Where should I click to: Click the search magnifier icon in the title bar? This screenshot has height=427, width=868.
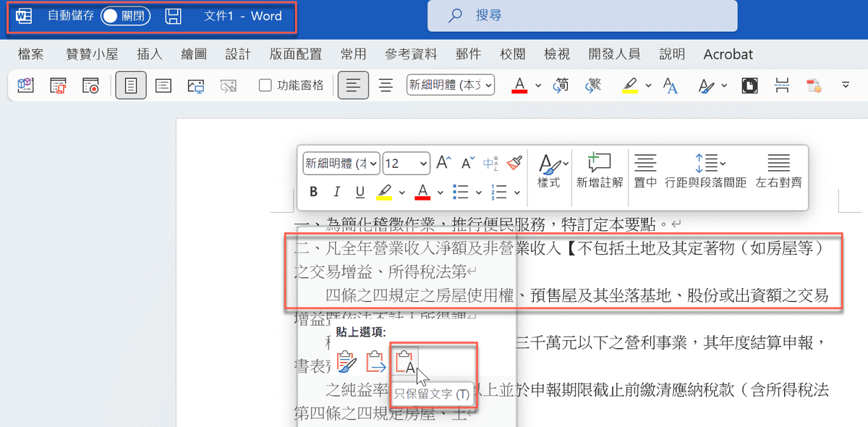coord(456,15)
